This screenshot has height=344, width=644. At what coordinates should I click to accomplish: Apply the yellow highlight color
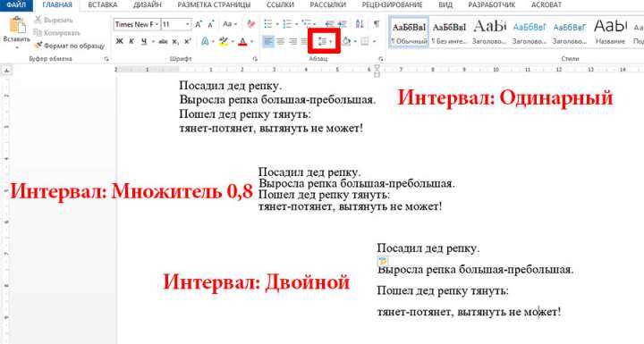[x=224, y=41]
